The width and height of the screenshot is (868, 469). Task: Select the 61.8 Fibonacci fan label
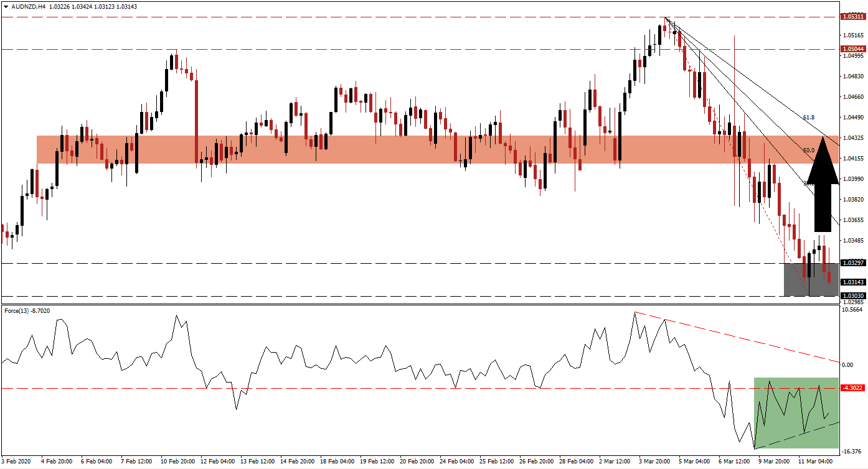click(x=808, y=117)
